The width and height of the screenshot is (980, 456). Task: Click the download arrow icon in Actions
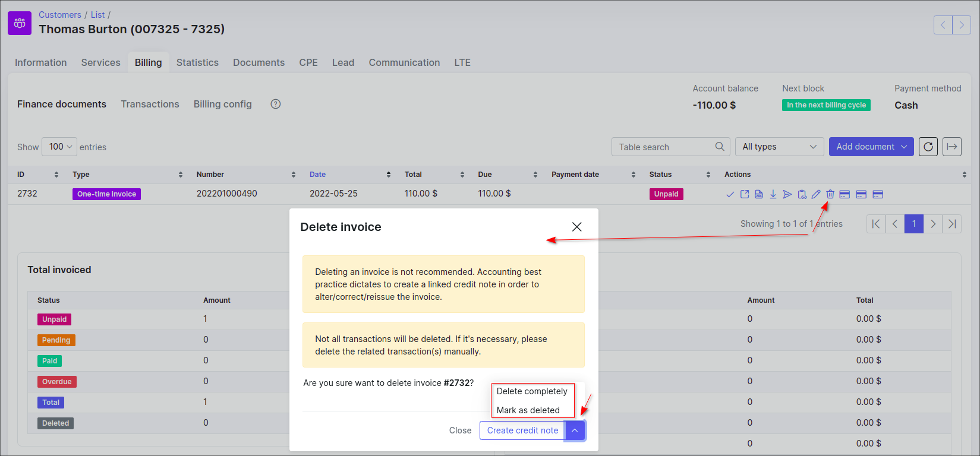(773, 194)
